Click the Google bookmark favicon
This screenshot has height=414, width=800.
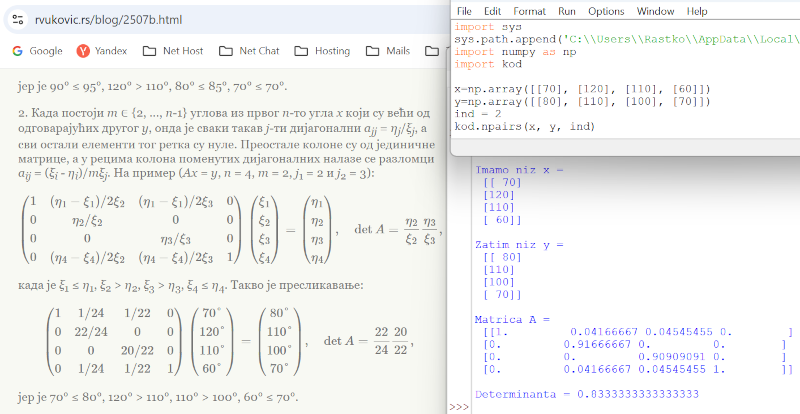pyautogui.click(x=17, y=51)
